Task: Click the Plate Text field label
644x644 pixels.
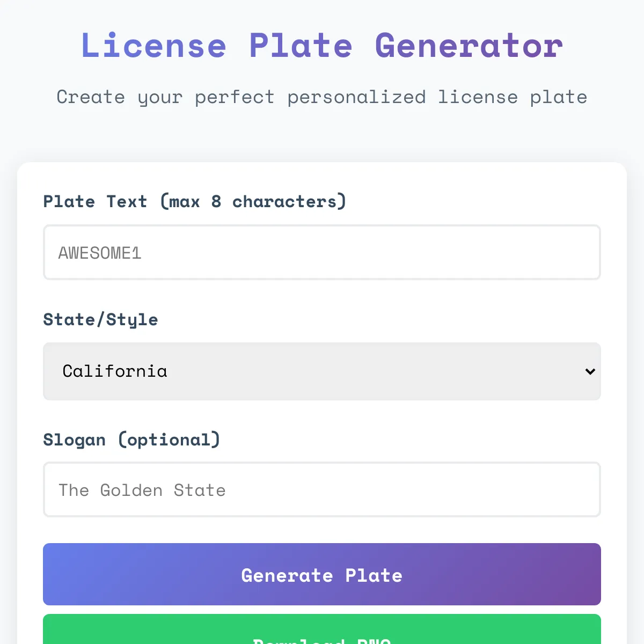Action: [x=194, y=201]
